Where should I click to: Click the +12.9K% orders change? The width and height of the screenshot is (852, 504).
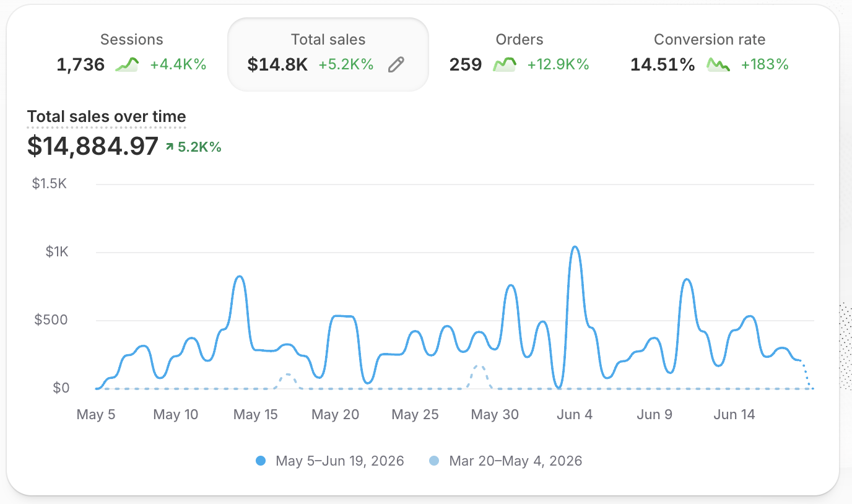click(x=558, y=64)
